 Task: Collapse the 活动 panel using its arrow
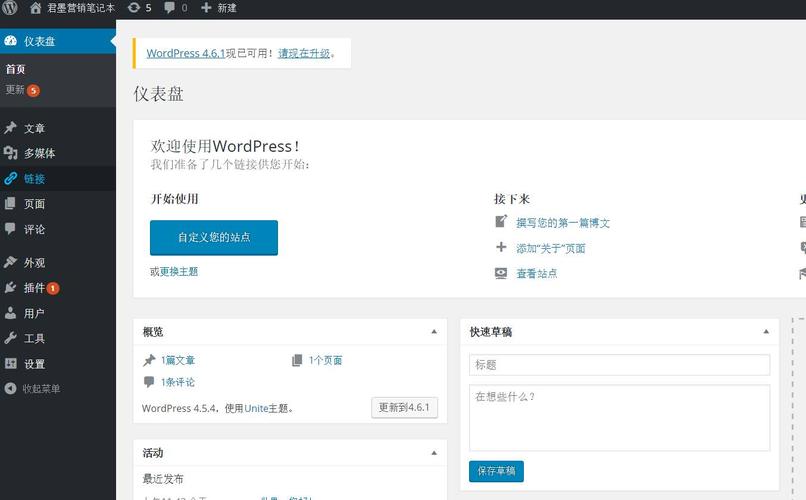[x=434, y=453]
